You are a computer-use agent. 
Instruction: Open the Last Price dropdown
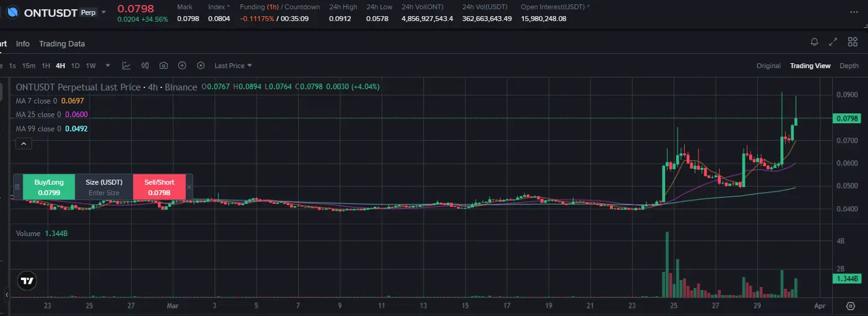233,66
